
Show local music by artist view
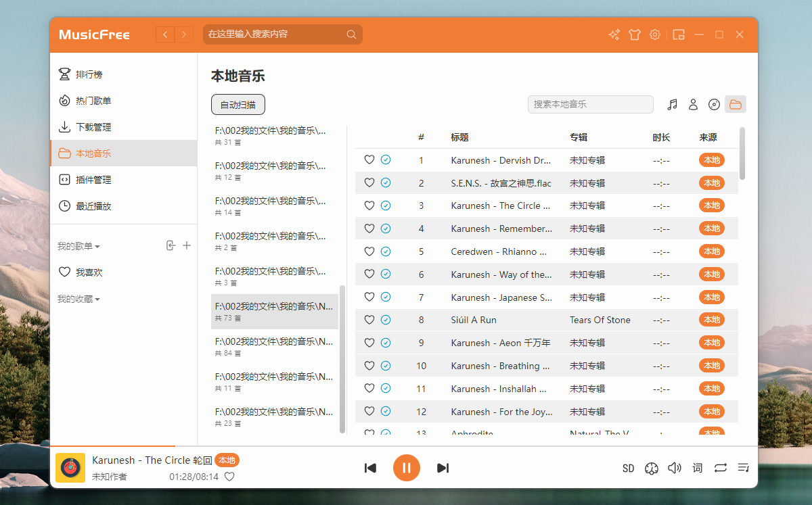point(693,104)
